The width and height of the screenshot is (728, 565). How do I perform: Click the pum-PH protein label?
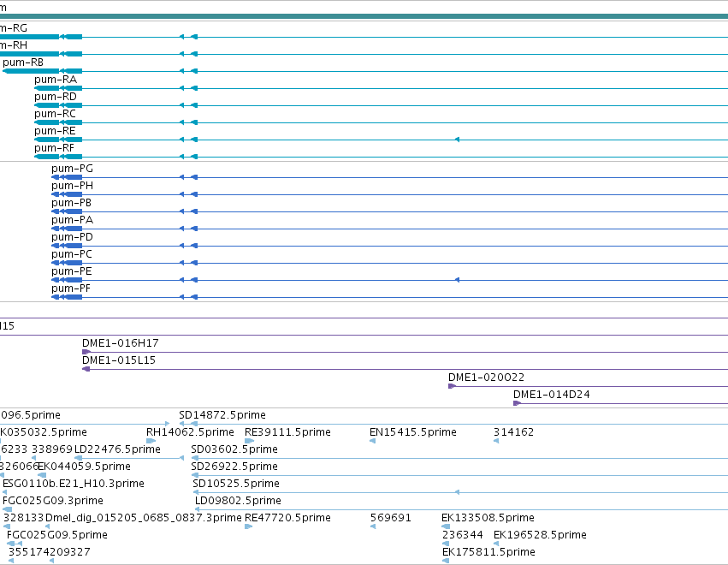72,186
